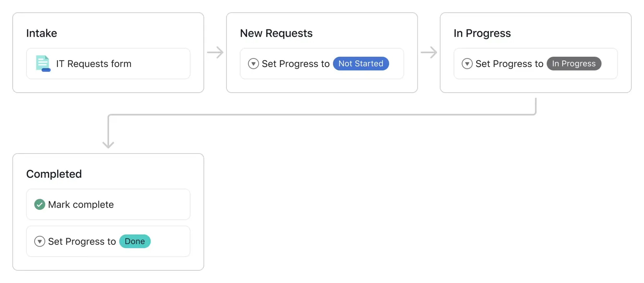The image size is (644, 283).
Task: Expand the Done progress selector
Action: pos(135,241)
